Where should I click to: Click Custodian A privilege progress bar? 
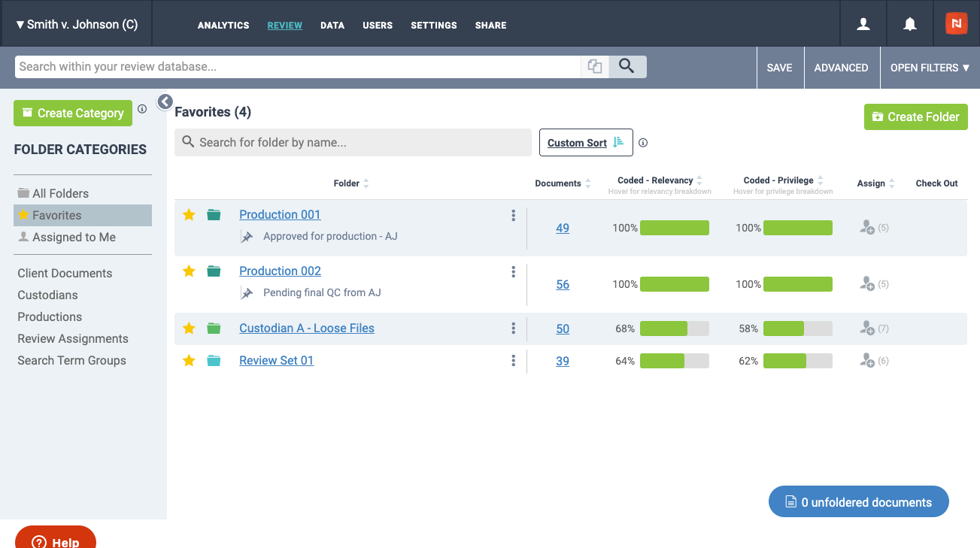[798, 328]
